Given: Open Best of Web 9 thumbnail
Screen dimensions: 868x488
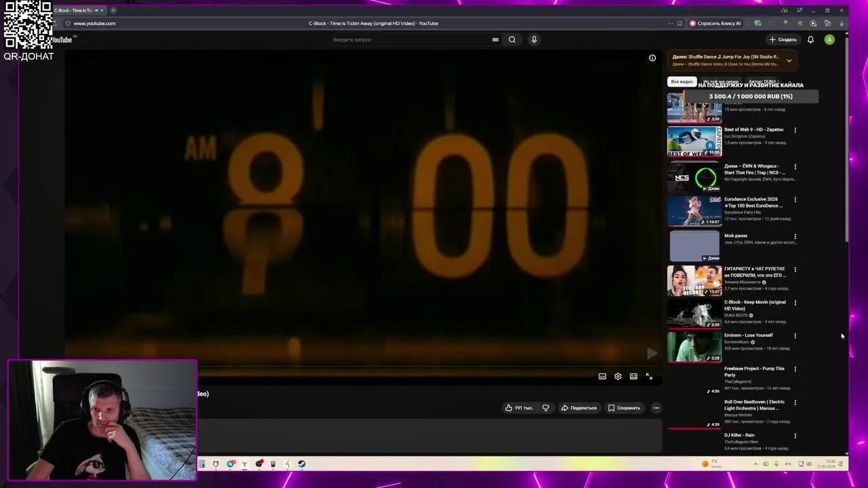Looking at the screenshot, I should [x=694, y=142].
